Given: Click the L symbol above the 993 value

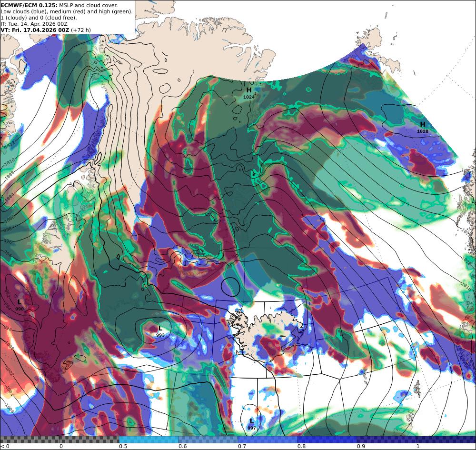Looking at the screenshot, I should coord(160,328).
